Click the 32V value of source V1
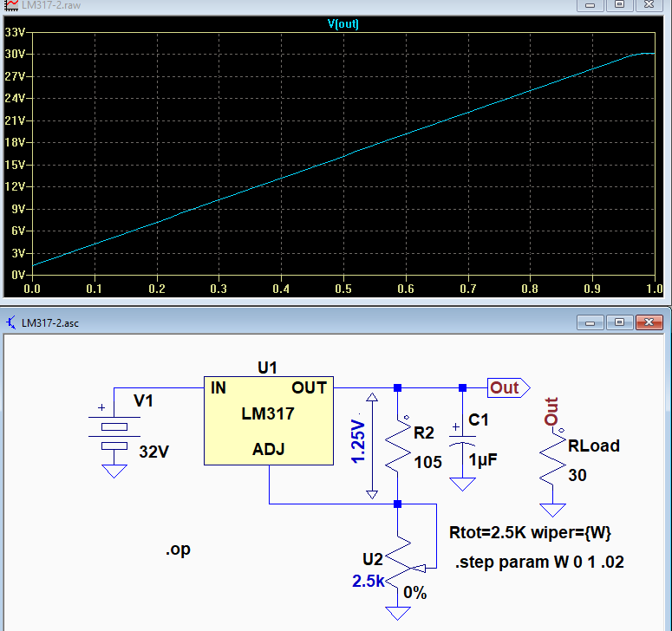This screenshot has width=672, height=631. [x=153, y=452]
